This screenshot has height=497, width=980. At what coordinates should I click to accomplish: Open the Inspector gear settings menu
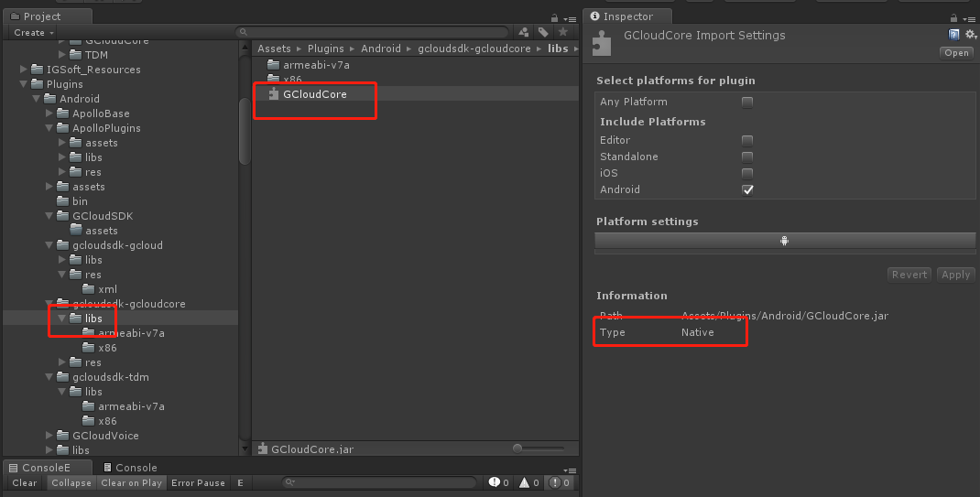(971, 35)
